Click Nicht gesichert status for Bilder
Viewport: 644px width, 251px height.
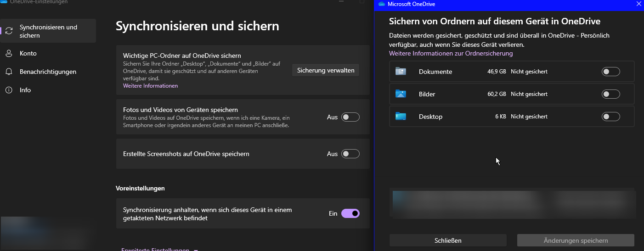(x=529, y=94)
